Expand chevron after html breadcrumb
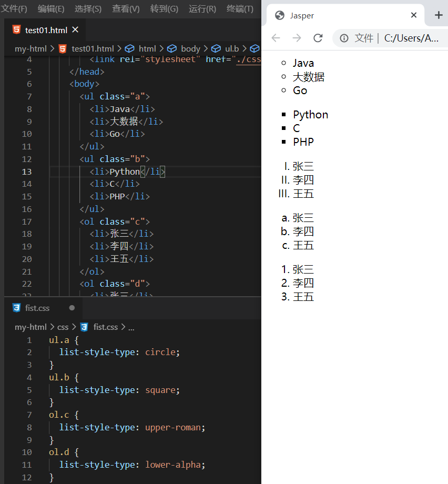448x484 pixels. [x=161, y=49]
